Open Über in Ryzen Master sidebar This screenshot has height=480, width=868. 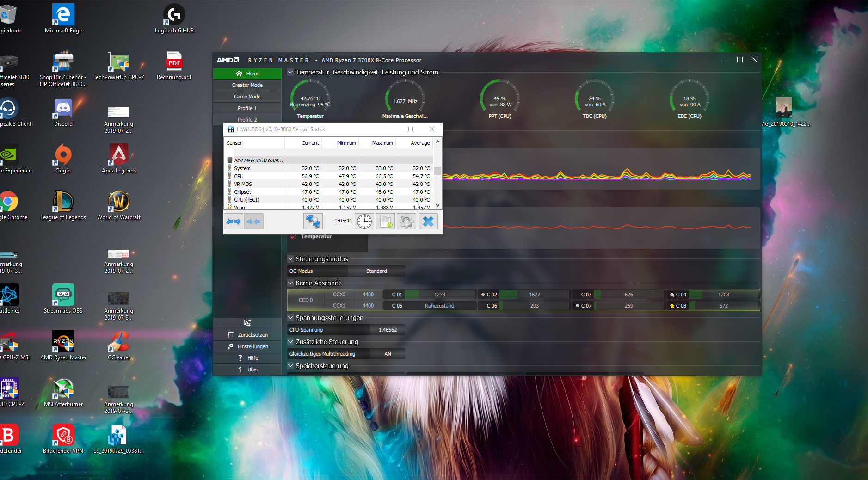pos(247,369)
